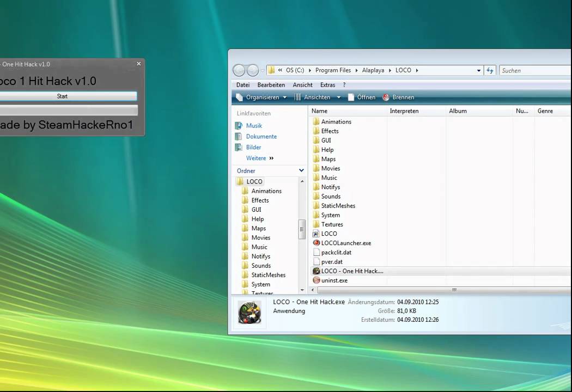Viewport: 572px width, 392px height.
Task: Collapse the Ordner pane chevron
Action: pos(301,170)
